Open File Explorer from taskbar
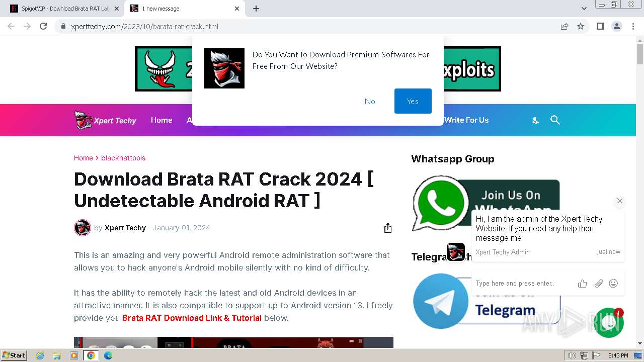This screenshot has height=362, width=644. click(x=57, y=355)
